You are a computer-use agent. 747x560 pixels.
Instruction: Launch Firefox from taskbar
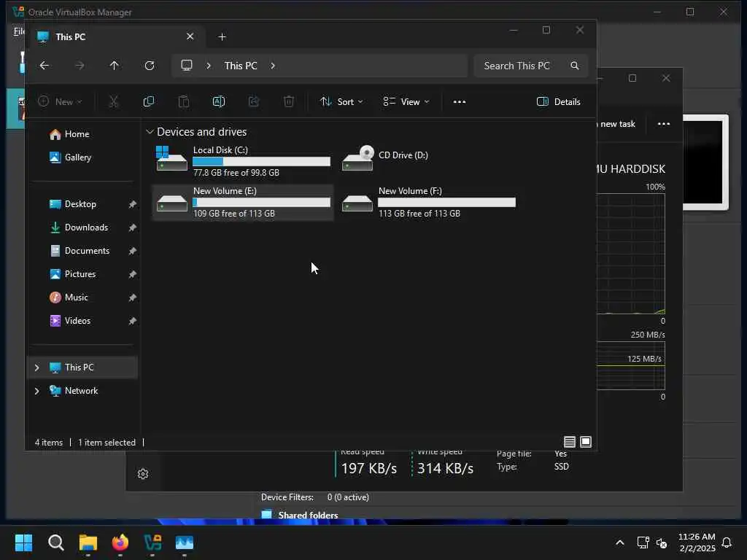(120, 542)
